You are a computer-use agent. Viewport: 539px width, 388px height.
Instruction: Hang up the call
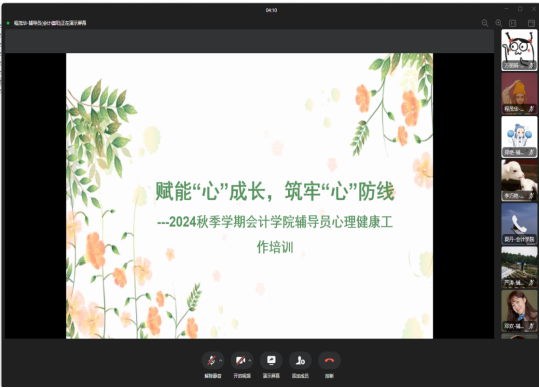(x=329, y=361)
